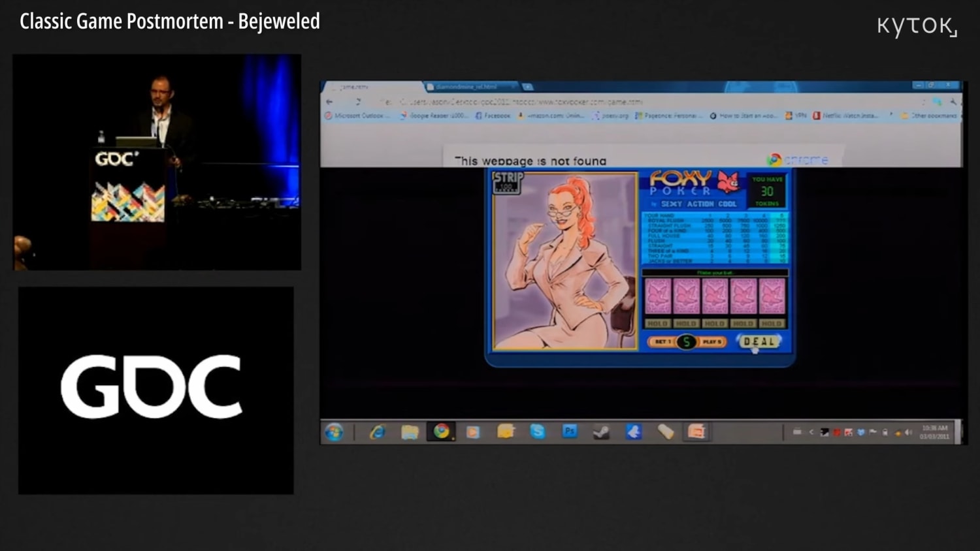980x551 pixels.
Task: Toggle HOLD under the last card
Action: pyautogui.click(x=772, y=323)
